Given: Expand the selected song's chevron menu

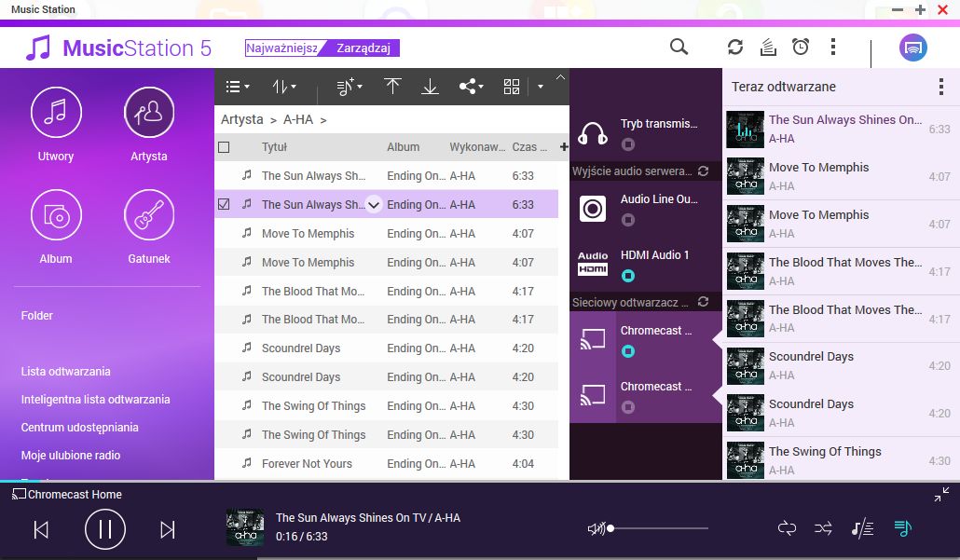Looking at the screenshot, I should coord(374,204).
